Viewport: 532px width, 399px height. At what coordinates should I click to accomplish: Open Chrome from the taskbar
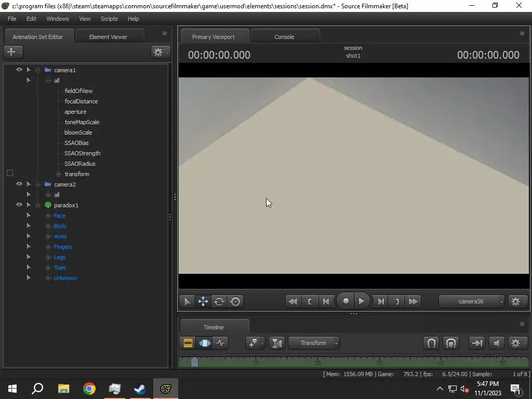click(x=89, y=389)
